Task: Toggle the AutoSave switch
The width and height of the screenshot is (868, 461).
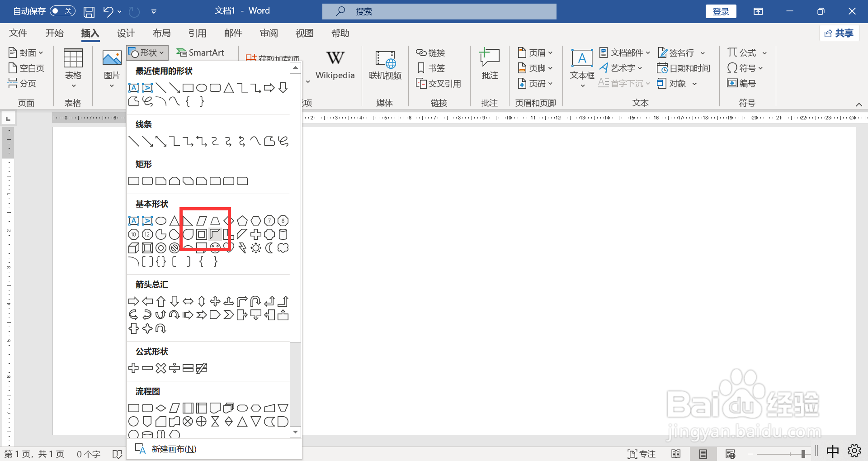Action: [62, 11]
